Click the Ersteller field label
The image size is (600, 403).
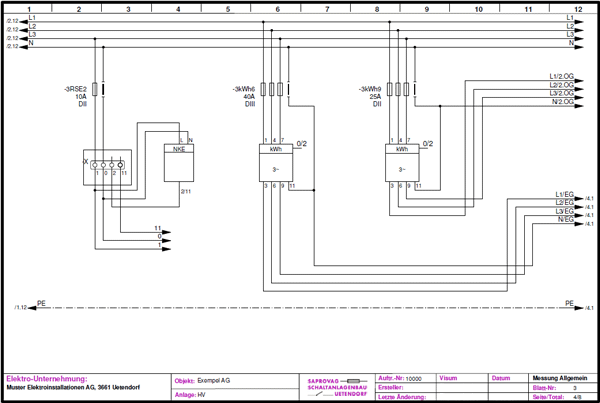390,387
